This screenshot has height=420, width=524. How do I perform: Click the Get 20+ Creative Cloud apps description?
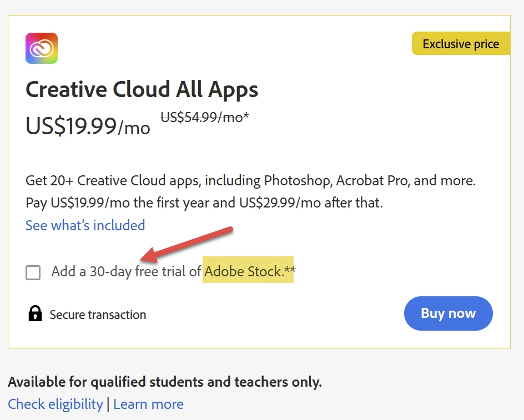(x=250, y=180)
